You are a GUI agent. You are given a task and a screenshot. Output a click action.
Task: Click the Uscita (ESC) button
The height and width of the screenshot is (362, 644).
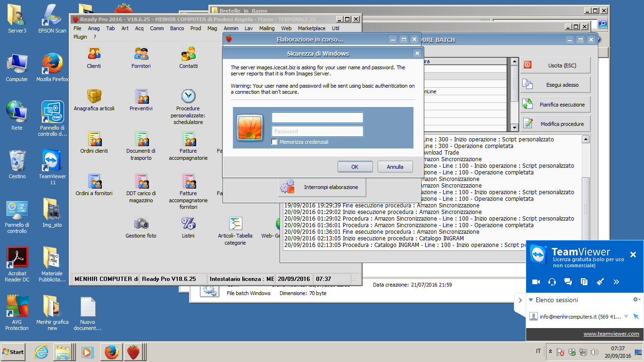[555, 66]
